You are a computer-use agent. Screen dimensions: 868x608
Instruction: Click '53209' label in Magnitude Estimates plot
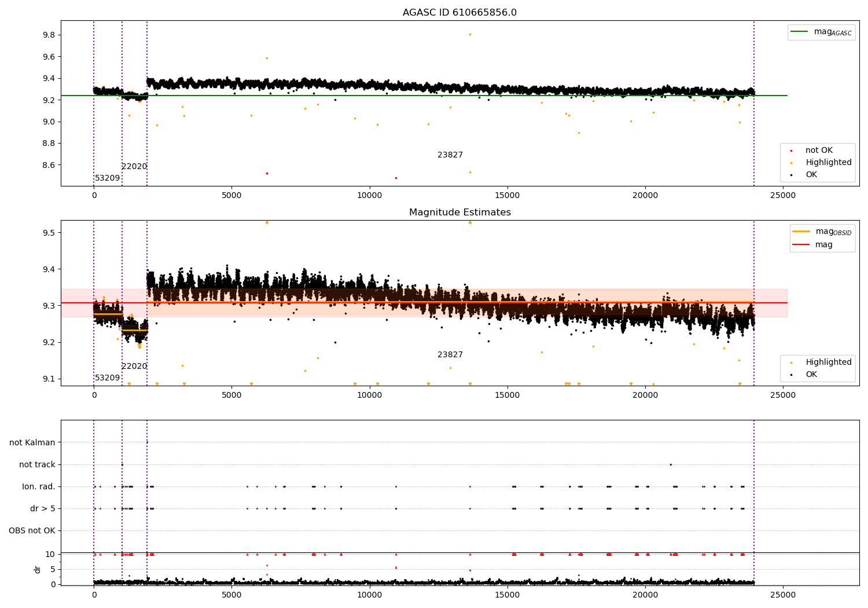tap(108, 378)
